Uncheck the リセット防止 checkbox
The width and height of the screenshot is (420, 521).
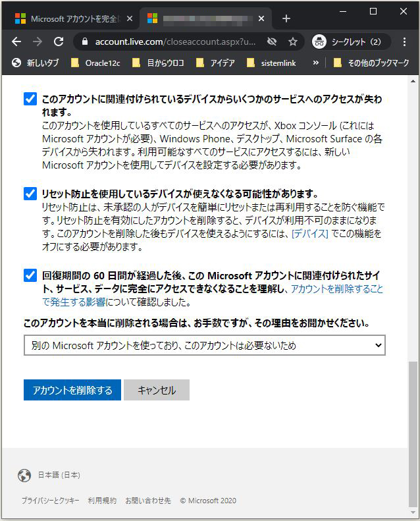point(30,194)
